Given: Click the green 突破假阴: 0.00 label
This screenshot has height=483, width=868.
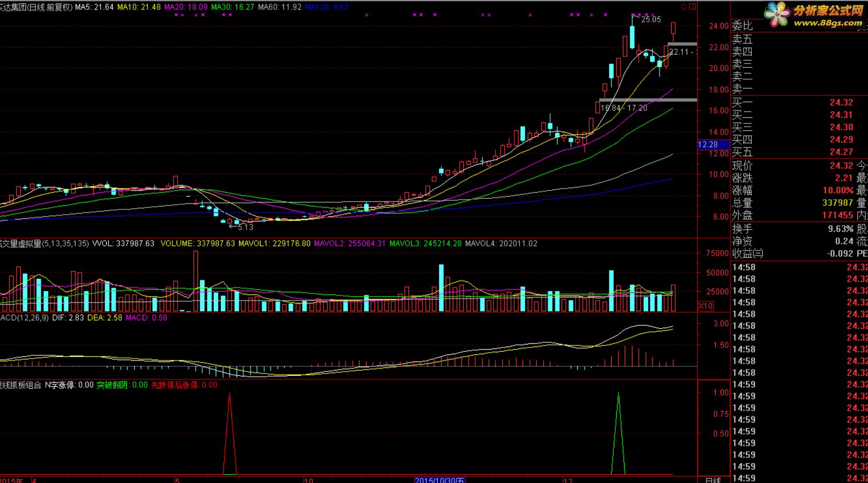Looking at the screenshot, I should pyautogui.click(x=122, y=385).
